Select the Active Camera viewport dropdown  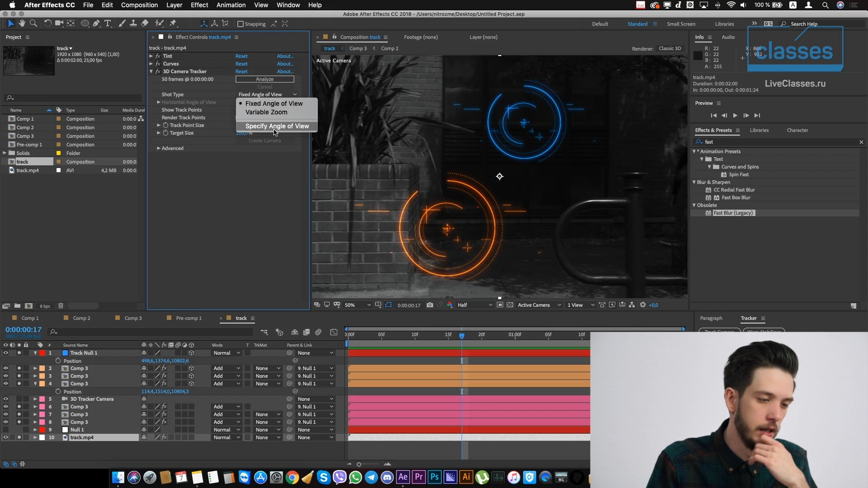point(538,305)
